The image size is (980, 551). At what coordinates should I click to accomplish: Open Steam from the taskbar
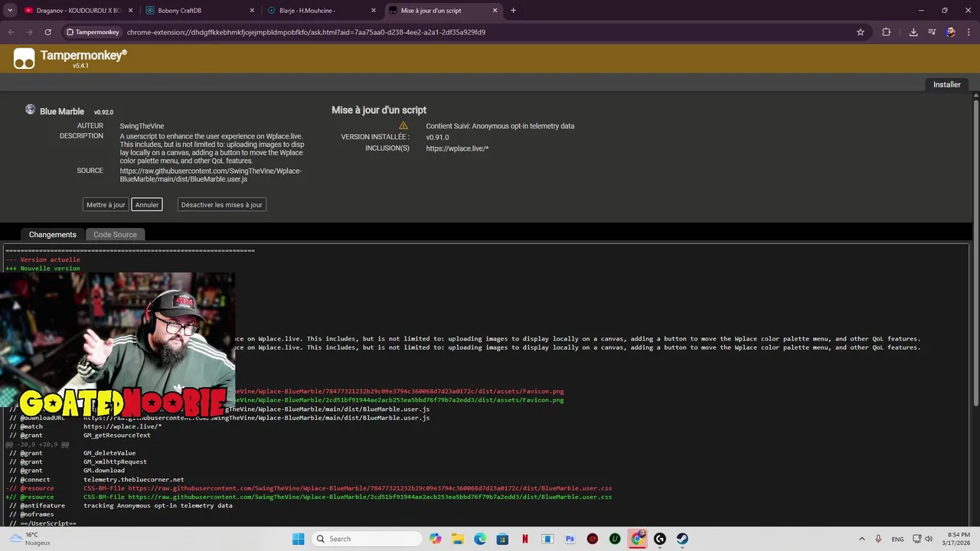tap(682, 539)
